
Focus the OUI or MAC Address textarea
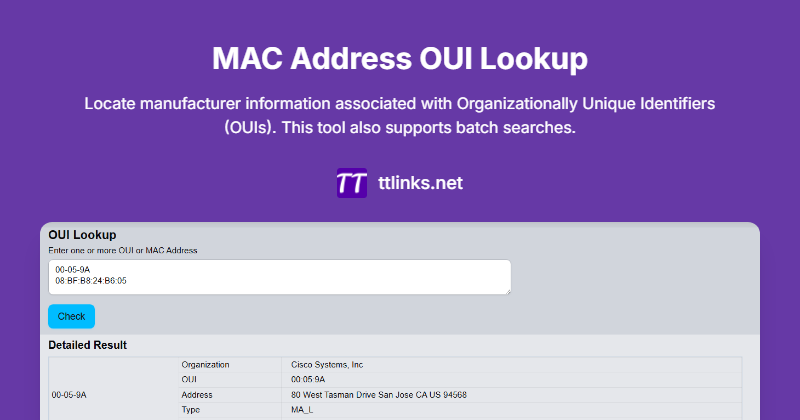(x=280, y=277)
